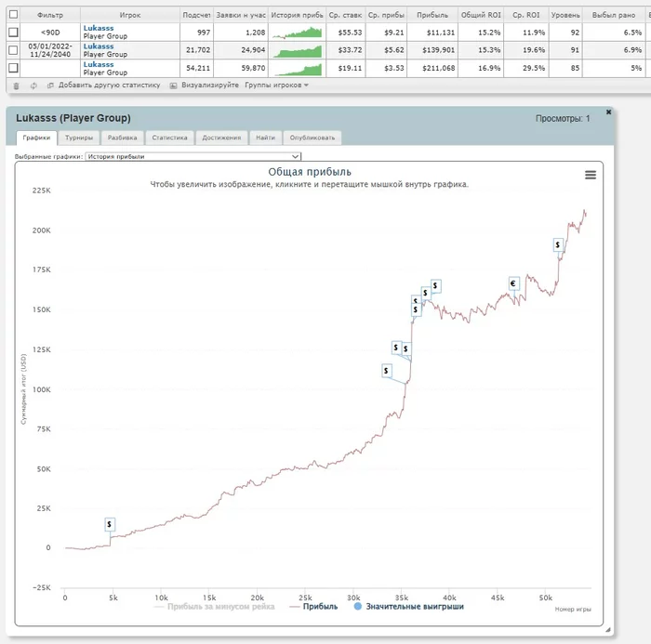Sort by 'Игрок' column header
This screenshot has width=651, height=644.
tap(130, 15)
